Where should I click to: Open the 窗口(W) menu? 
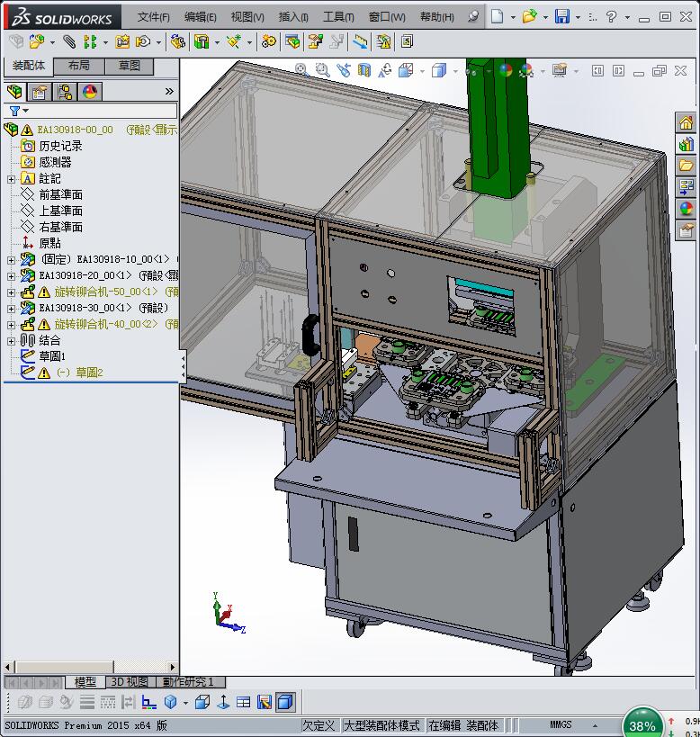tap(387, 17)
